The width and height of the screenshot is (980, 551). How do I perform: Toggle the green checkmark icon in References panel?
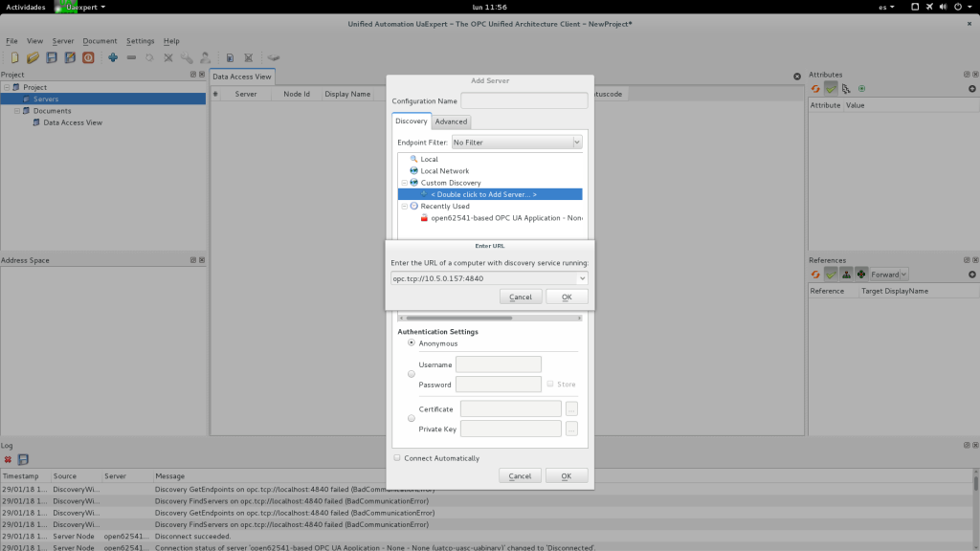[831, 275]
